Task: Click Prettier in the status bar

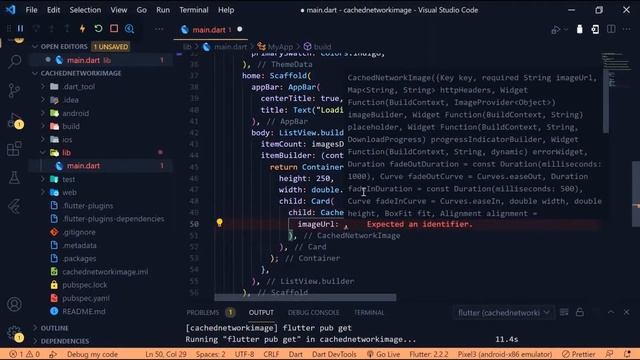Action: 579,354
